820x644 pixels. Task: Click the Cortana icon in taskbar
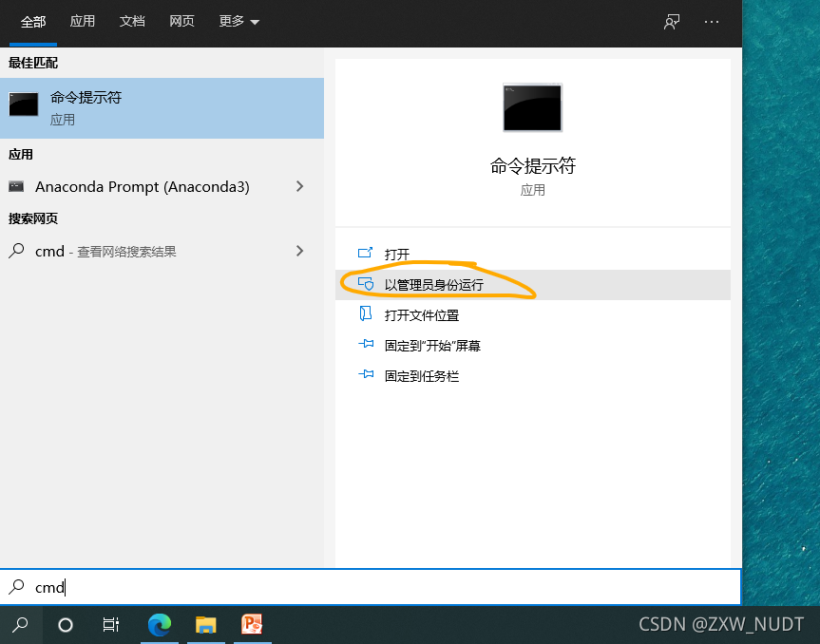click(65, 624)
